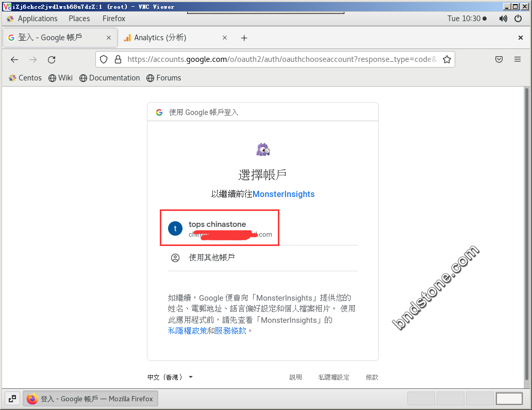The image size is (532, 410).
Task: Select the Firefox window in the taskbar
Action: click(90, 399)
